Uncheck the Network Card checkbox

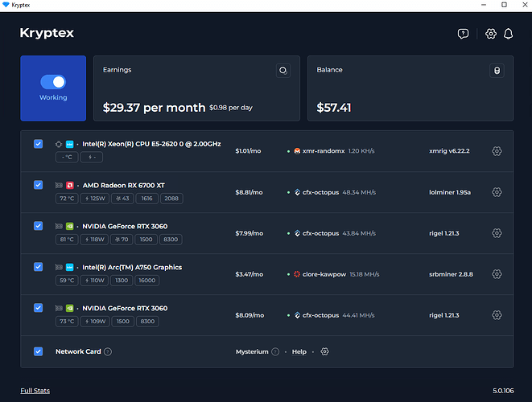pyautogui.click(x=39, y=351)
